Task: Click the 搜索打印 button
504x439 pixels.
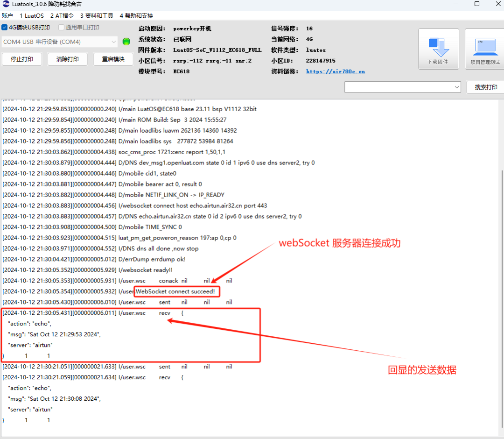Action: 485,87
